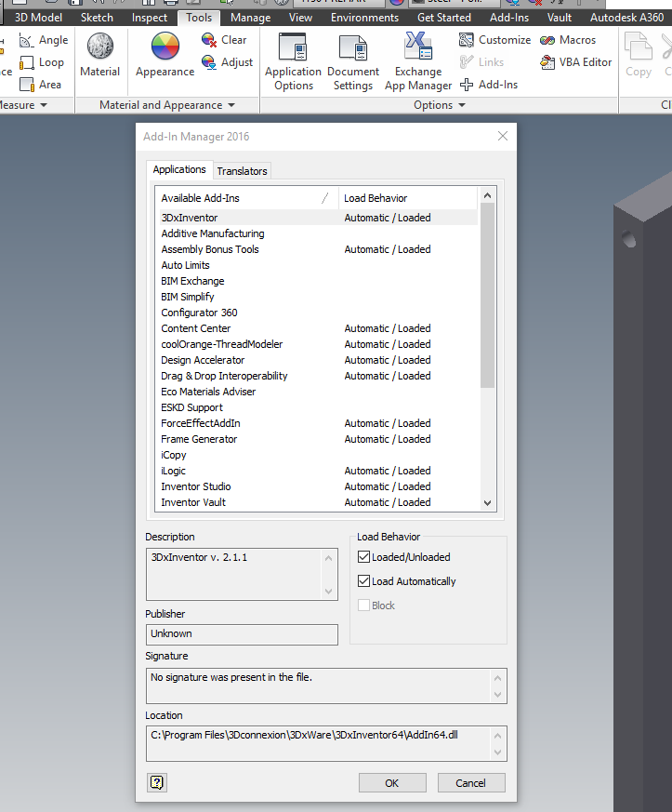Expand the Options panel dropdown
Viewport: 672px width, 812px height.
click(462, 105)
